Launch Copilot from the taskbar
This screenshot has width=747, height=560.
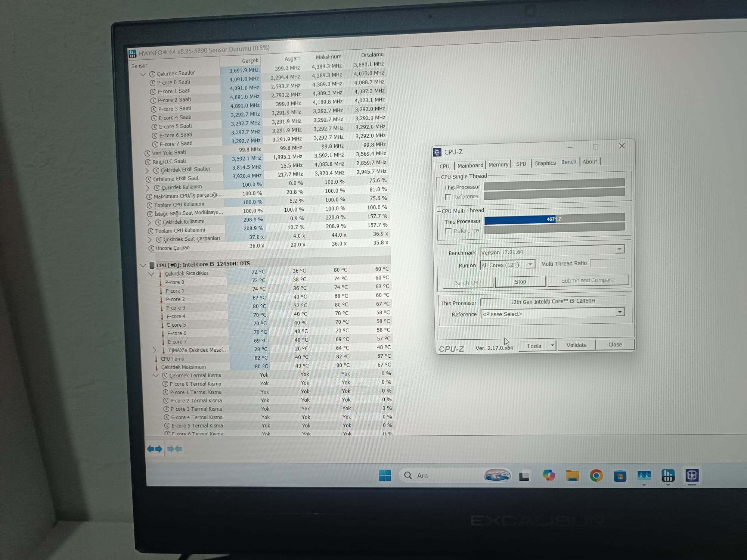(549, 476)
